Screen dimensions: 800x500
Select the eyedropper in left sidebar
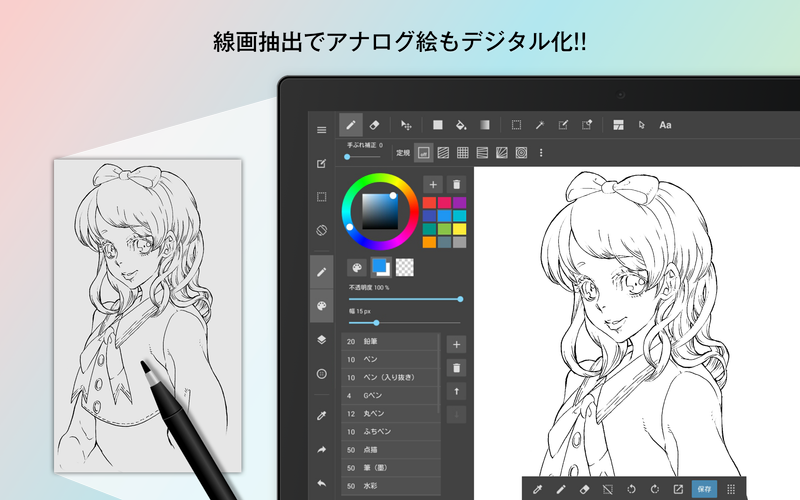click(x=321, y=416)
